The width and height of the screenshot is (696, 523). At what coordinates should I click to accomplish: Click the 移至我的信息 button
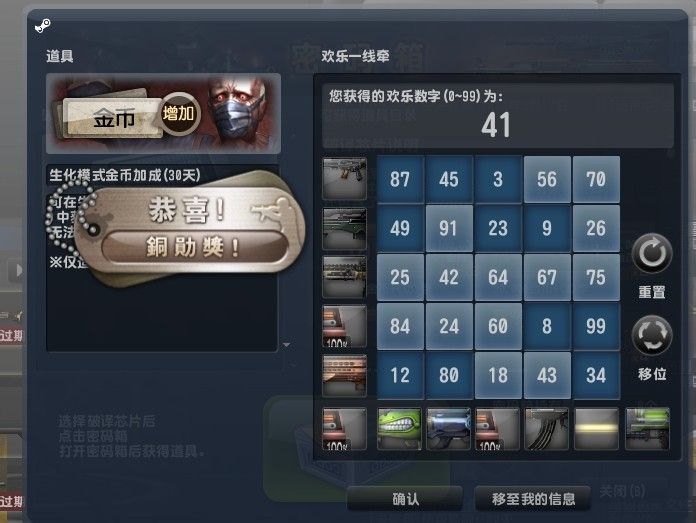[533, 499]
